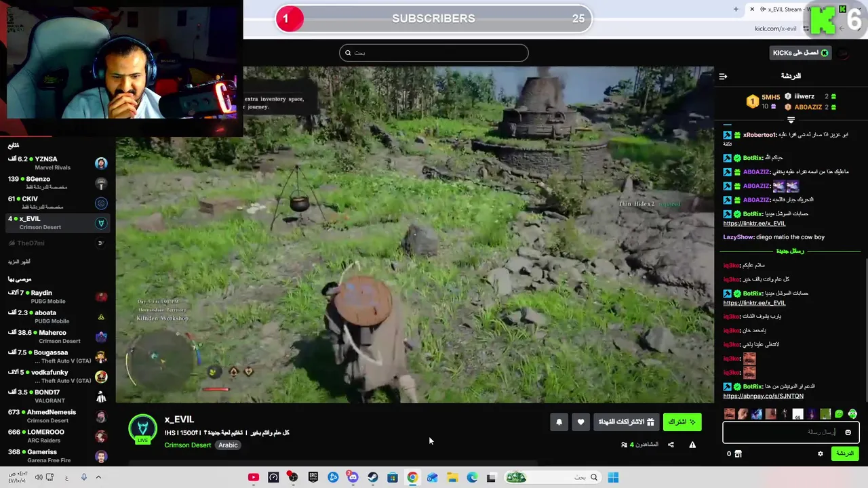Click the microphone icon in system tray
The image size is (868, 488).
84,477
